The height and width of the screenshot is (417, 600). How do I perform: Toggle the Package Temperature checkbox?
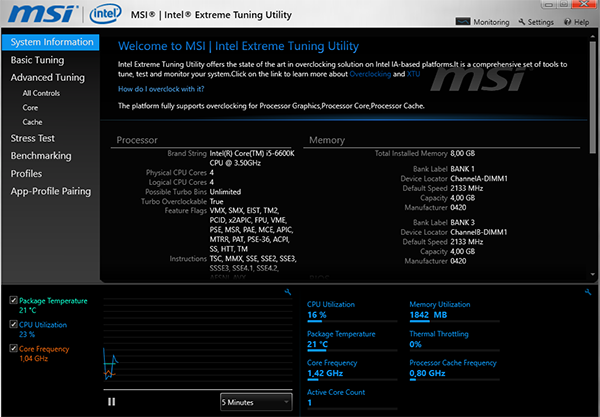13,300
